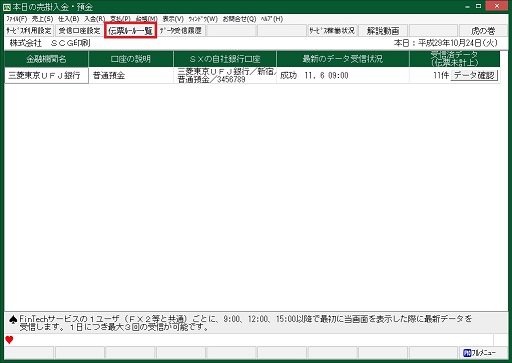Screen dimensions: 512x363
Task: Open データ受信履歴
Action: 181,31
